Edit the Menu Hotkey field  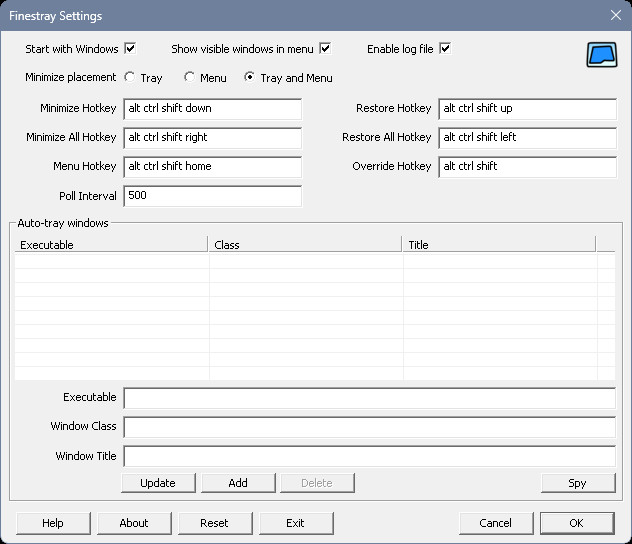(x=213, y=167)
